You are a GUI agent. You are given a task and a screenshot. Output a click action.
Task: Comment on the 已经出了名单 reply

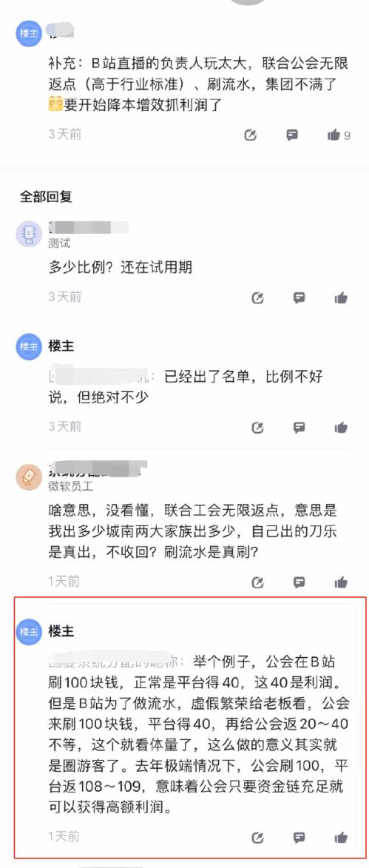[299, 428]
